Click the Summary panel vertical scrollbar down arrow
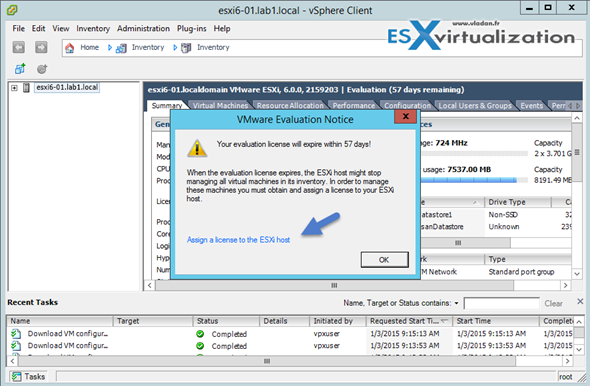590x386 pixels. pos(577,274)
